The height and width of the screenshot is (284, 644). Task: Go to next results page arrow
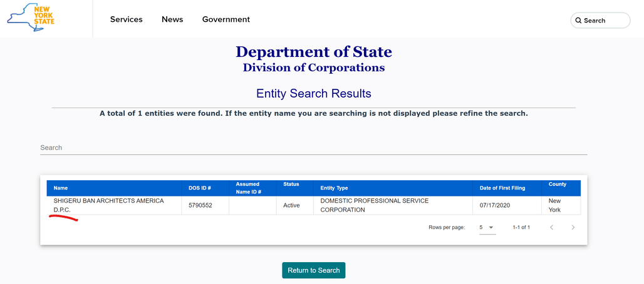click(x=573, y=227)
